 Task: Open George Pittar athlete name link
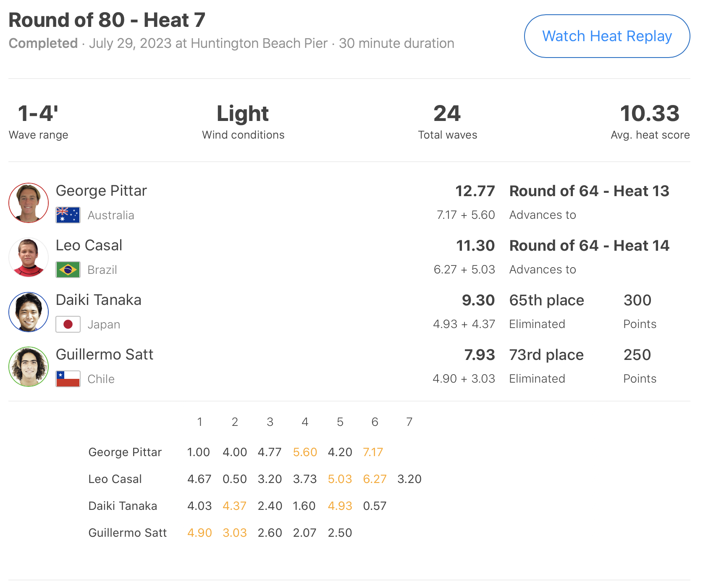pos(101,191)
